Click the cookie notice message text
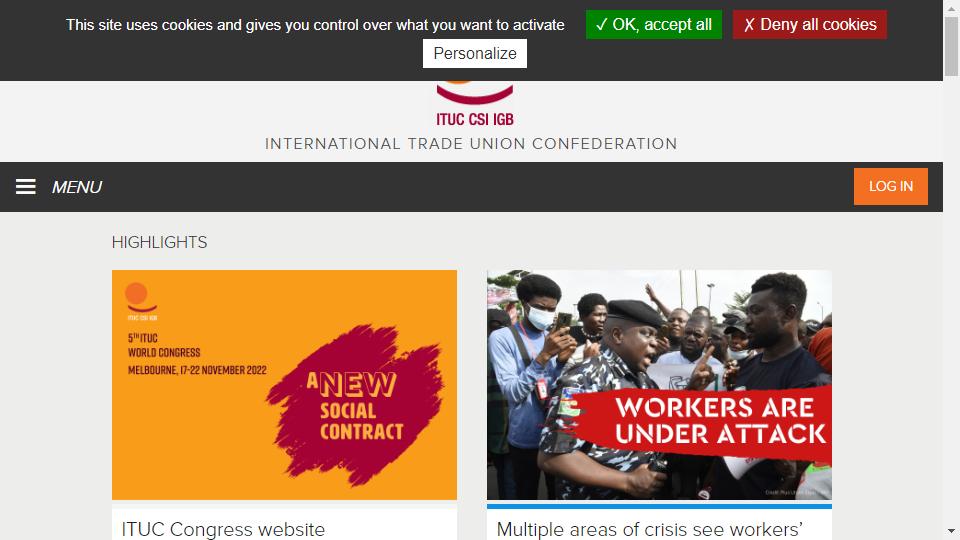The image size is (960, 540). 315,25
